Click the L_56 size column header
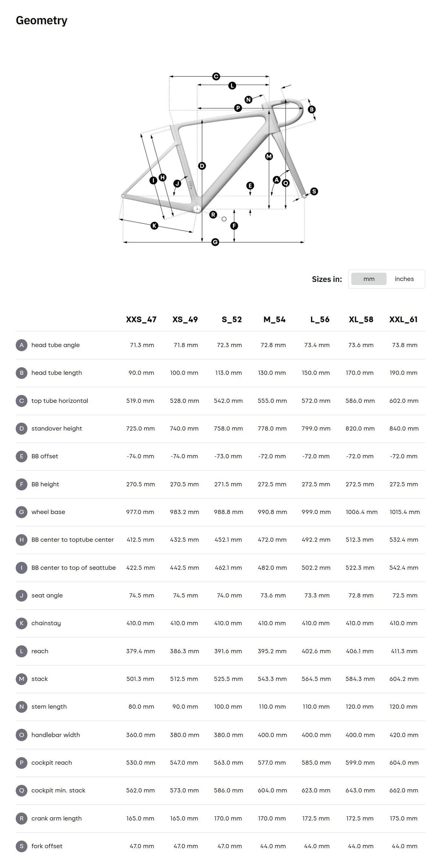Viewport: 441px width, 868px height. click(320, 319)
